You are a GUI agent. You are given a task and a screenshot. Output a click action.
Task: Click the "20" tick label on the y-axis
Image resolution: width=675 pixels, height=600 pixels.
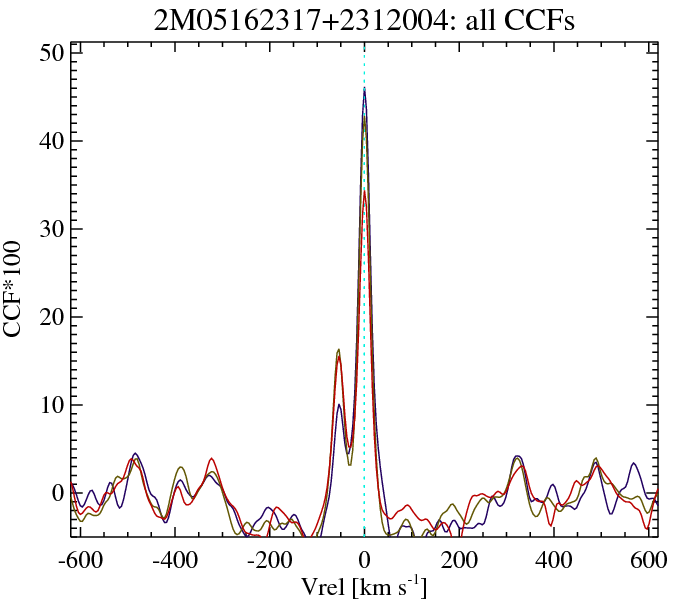(x=53, y=317)
